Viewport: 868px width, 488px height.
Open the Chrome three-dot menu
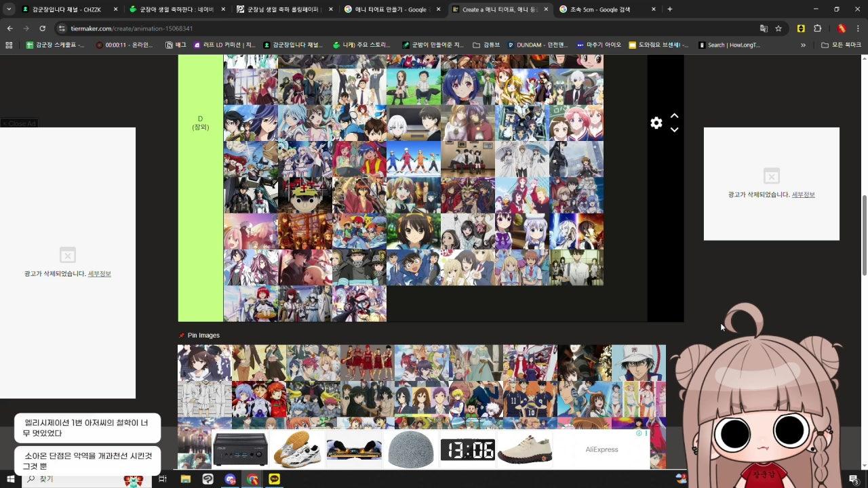click(x=858, y=28)
